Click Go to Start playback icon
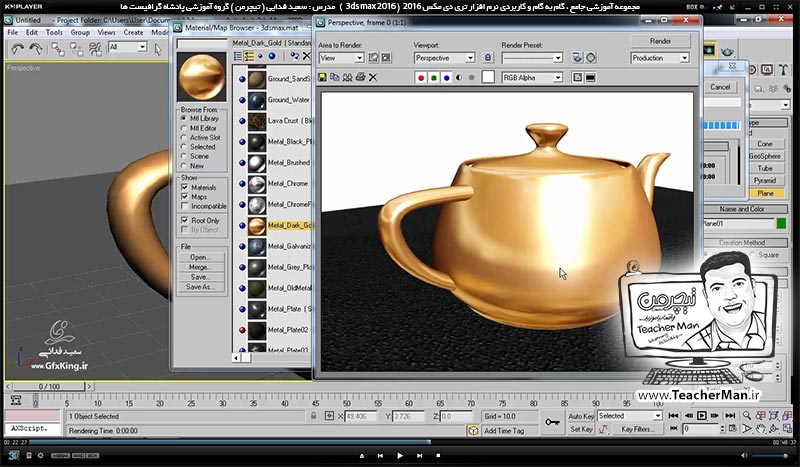Screen dimensions: 800x467 pos(673,416)
